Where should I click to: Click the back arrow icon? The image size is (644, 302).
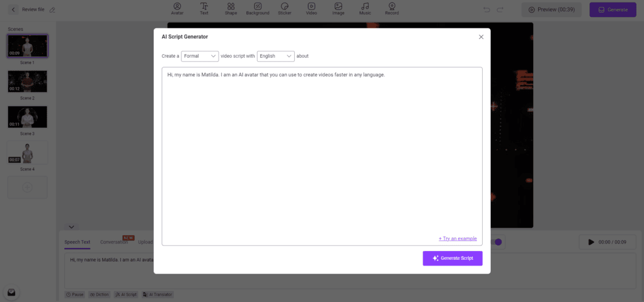(x=14, y=9)
